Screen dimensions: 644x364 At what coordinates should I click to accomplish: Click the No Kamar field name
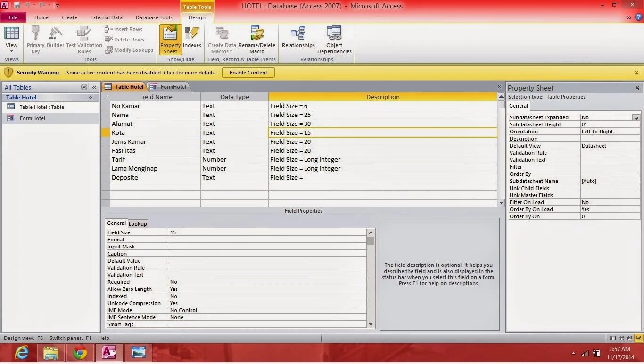156,106
